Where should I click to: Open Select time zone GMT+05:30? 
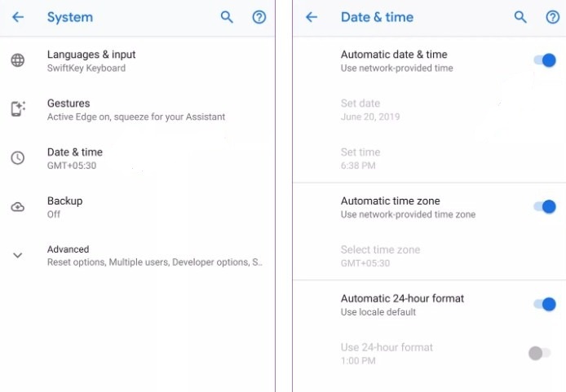point(380,256)
